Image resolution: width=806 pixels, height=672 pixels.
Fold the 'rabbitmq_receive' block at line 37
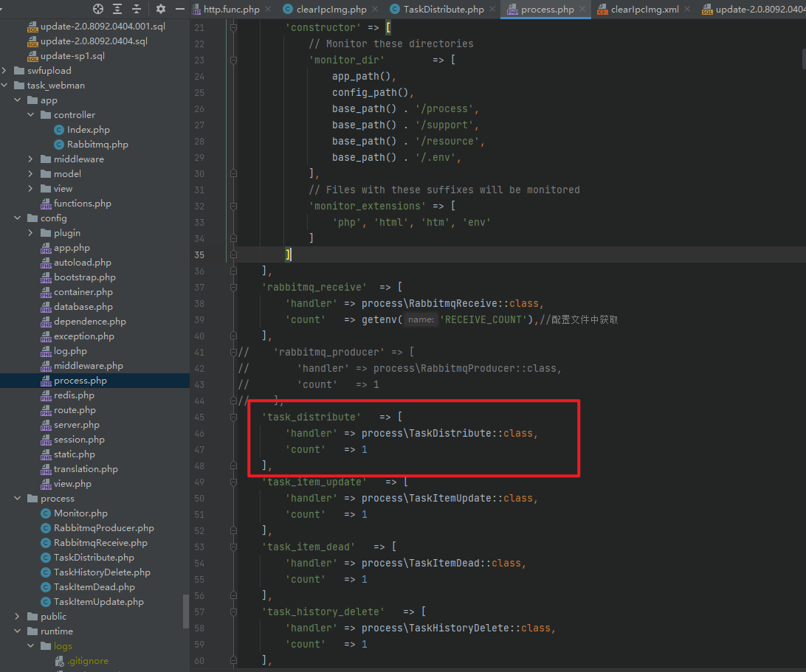click(x=233, y=287)
